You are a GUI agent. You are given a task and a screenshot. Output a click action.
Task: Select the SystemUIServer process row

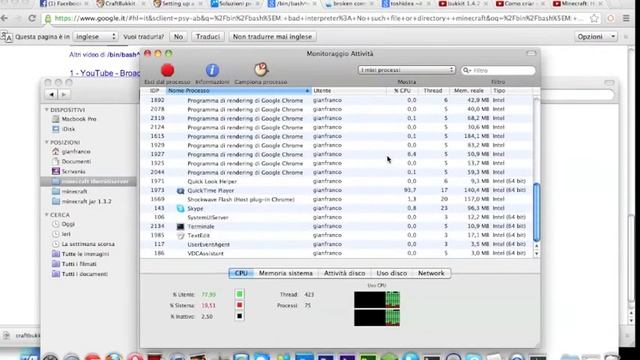(x=336, y=218)
